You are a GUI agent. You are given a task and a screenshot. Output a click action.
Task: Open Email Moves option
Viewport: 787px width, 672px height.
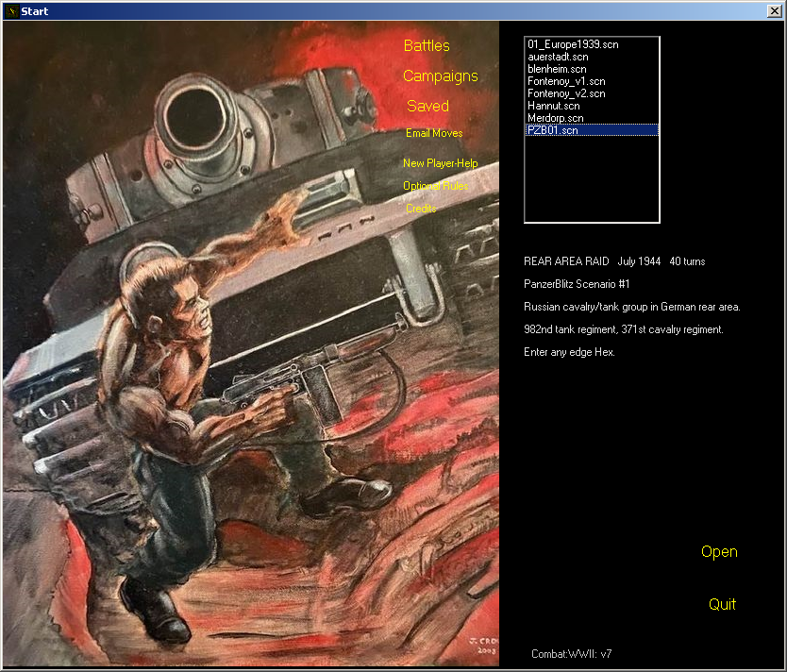pyautogui.click(x=434, y=133)
